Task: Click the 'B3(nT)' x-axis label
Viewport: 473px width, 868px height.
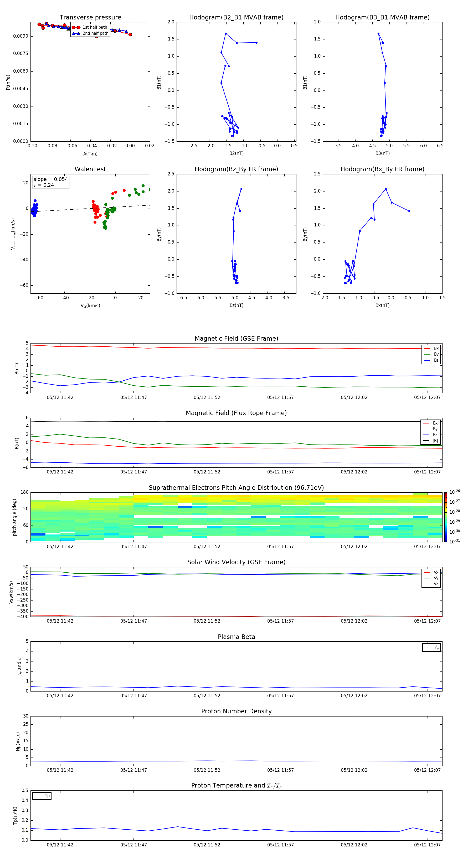Action: tap(382, 153)
